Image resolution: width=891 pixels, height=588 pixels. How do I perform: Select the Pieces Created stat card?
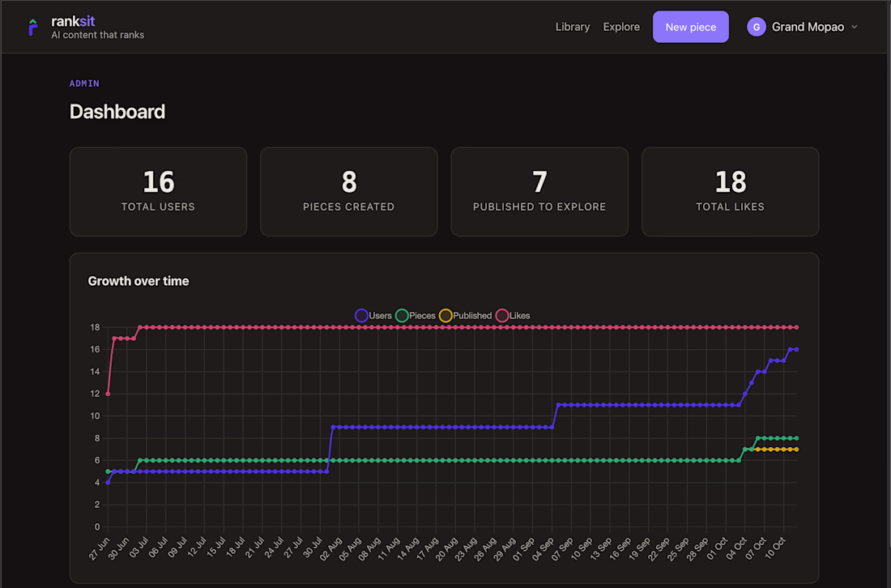coord(349,191)
